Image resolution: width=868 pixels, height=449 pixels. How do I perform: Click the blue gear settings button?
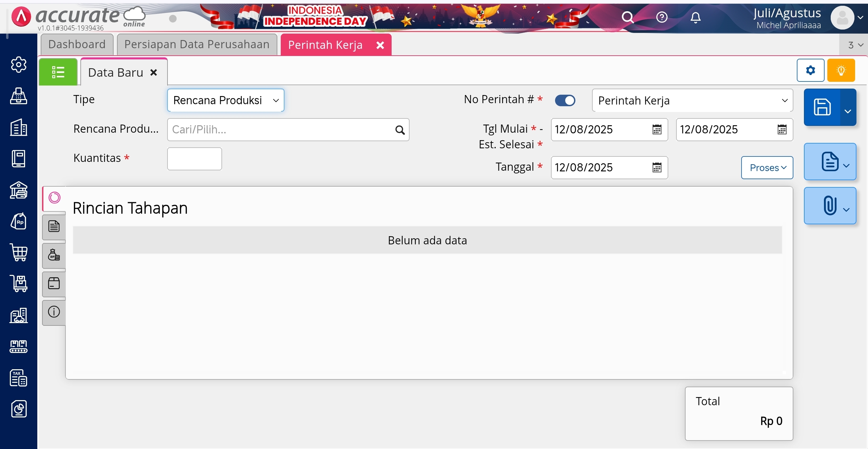pos(810,70)
